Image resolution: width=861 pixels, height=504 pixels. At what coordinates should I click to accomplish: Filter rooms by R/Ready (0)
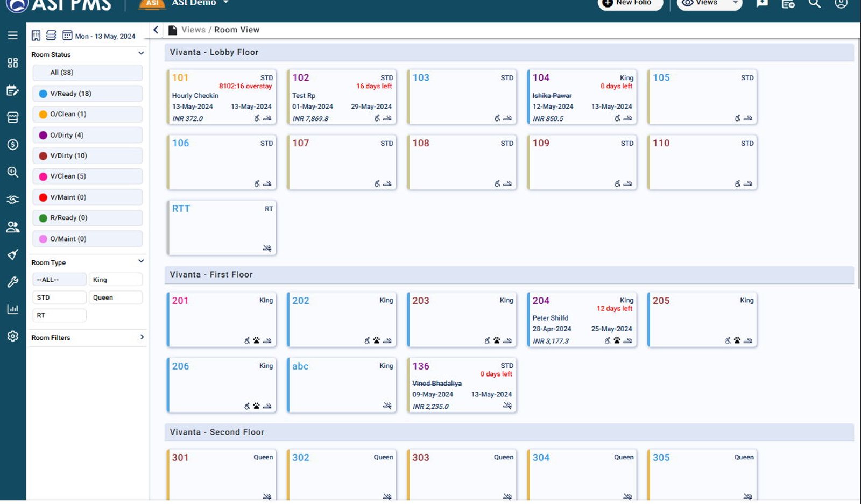[x=88, y=217]
